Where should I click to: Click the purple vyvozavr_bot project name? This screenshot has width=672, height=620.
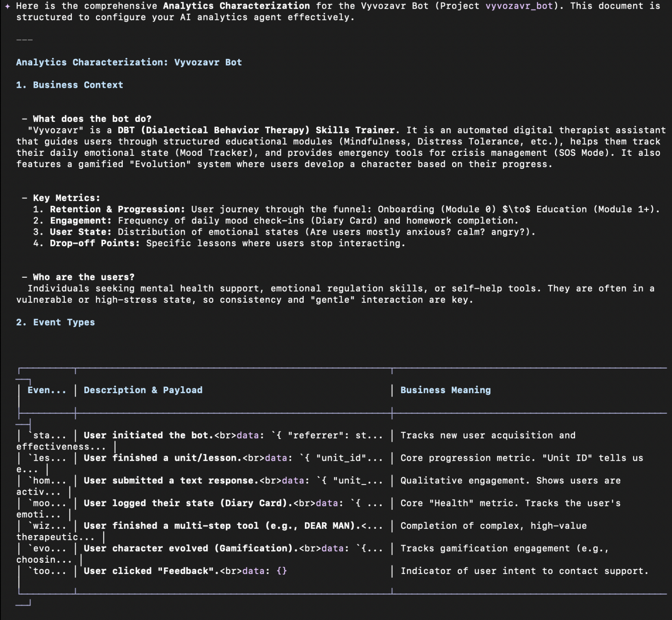tap(519, 6)
